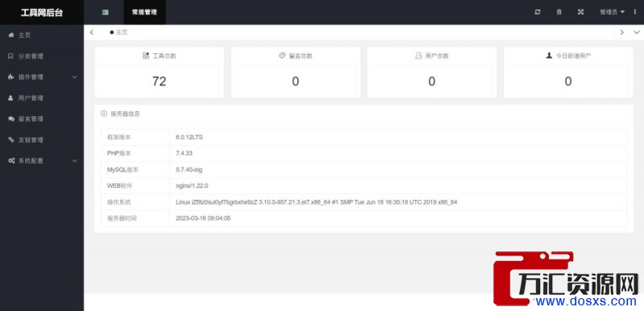This screenshot has height=311, width=644.
Task: Click the 工具总数 value 72
Action: (160, 81)
